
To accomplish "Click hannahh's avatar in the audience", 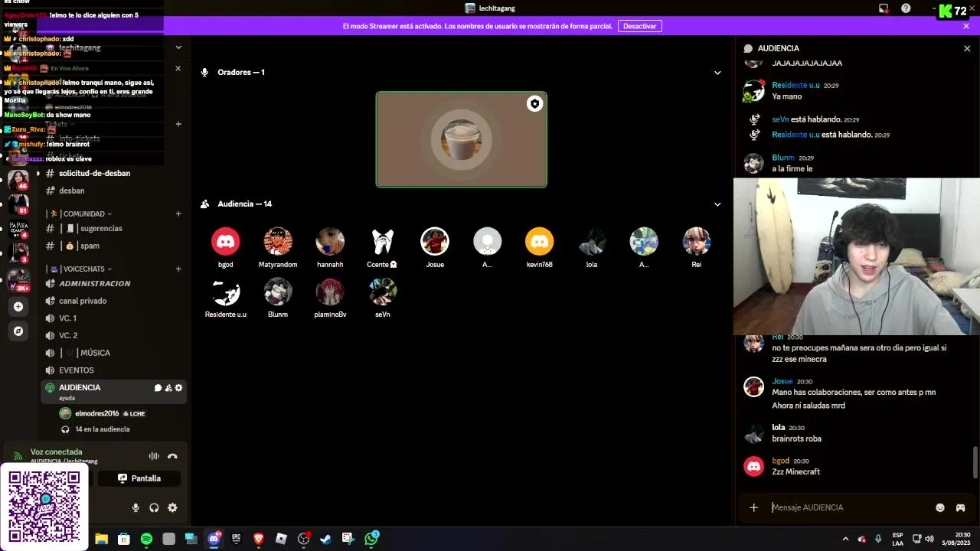I will coord(330,242).
